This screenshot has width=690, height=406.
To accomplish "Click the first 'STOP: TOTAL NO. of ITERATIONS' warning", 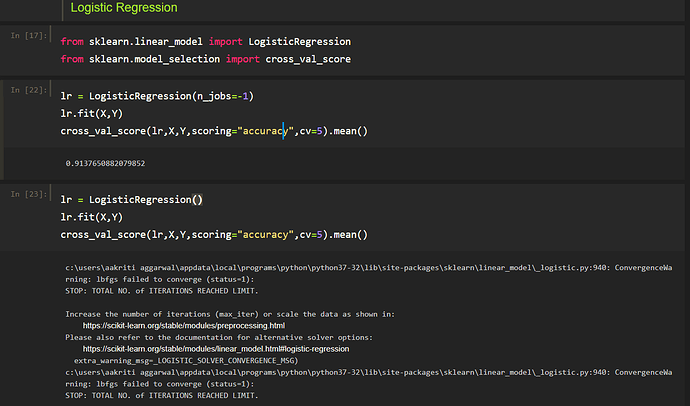I will pos(161,291).
